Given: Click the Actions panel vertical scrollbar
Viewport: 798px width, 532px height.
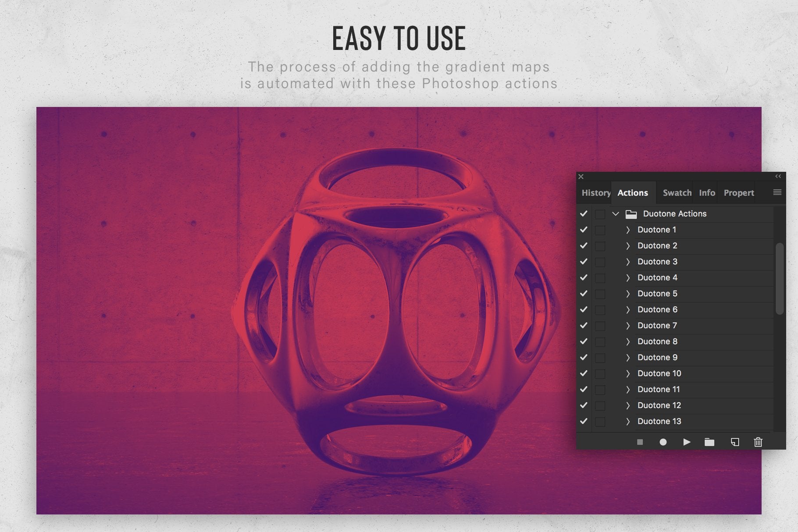Looking at the screenshot, I should click(x=779, y=278).
